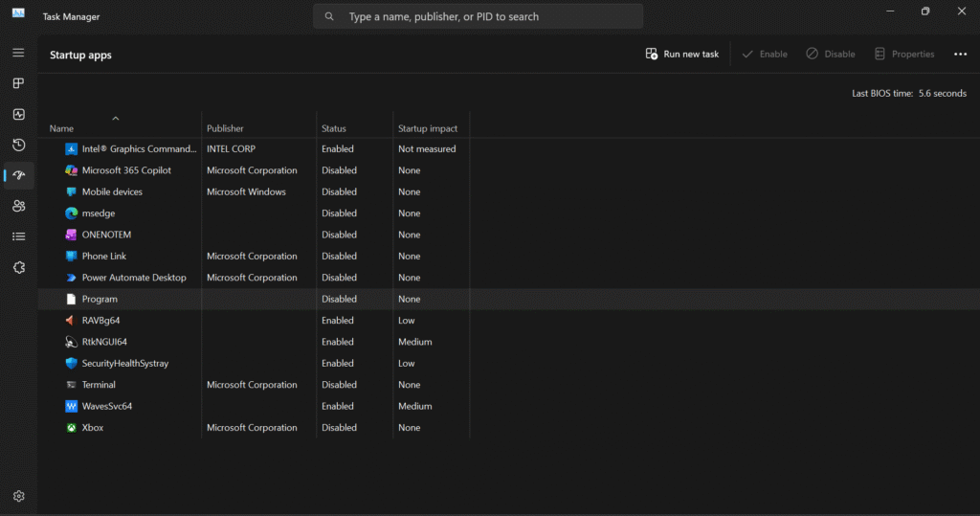Click the Properties toolbar button
This screenshot has width=980, height=516.
click(903, 55)
